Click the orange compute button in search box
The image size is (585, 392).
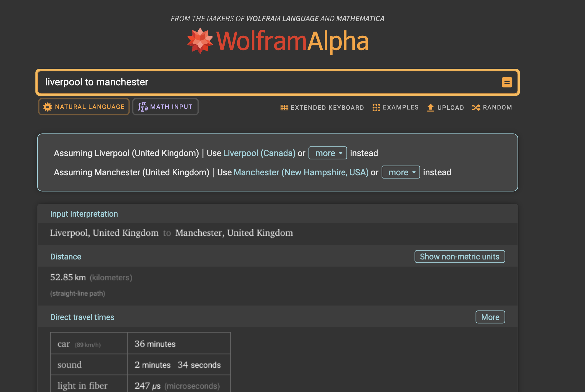pos(507,82)
